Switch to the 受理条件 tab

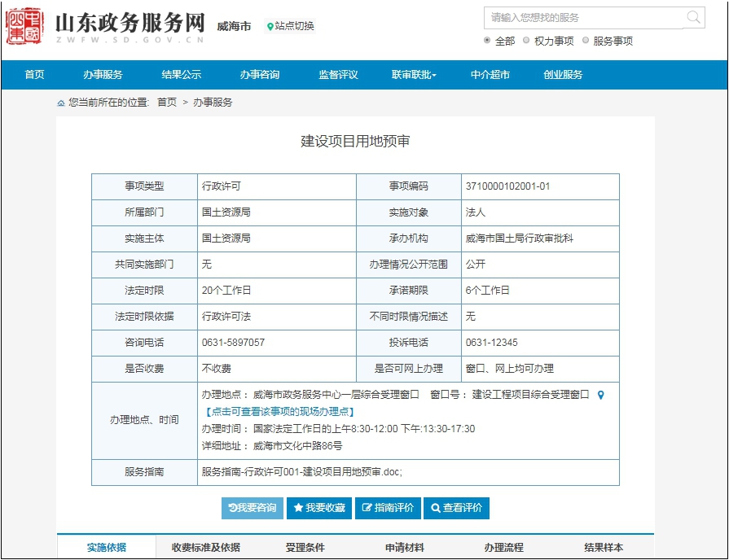pyautogui.click(x=305, y=548)
